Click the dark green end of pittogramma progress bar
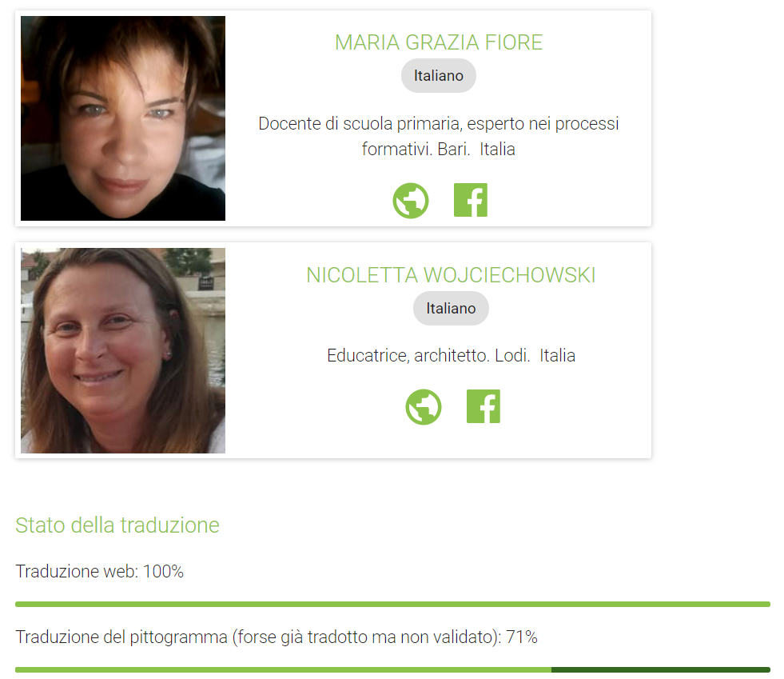This screenshot has width=784, height=679. 661,670
